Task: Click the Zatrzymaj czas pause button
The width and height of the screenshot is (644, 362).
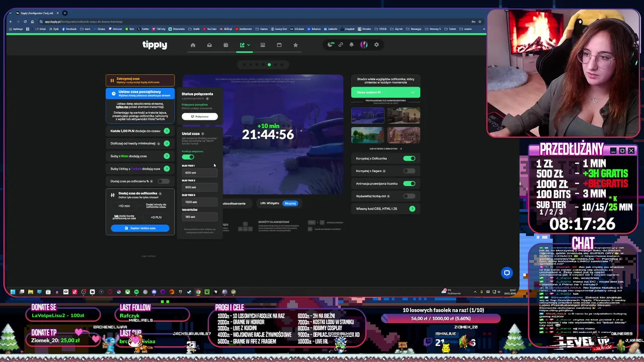Action: click(x=140, y=80)
